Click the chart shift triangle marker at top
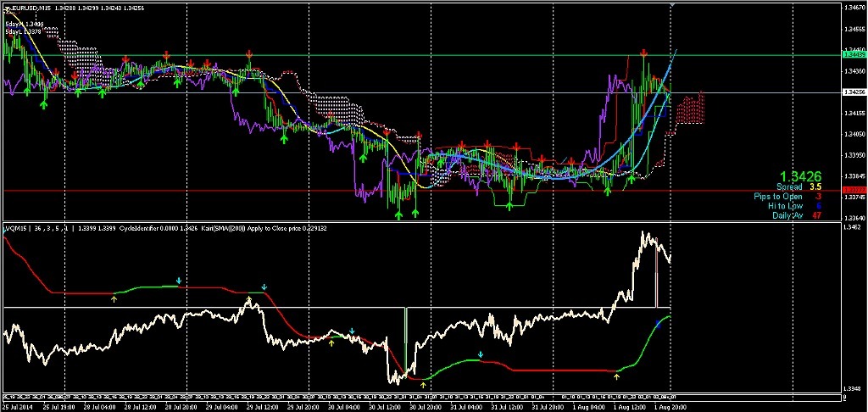This screenshot has height=412, width=868. [671, 4]
